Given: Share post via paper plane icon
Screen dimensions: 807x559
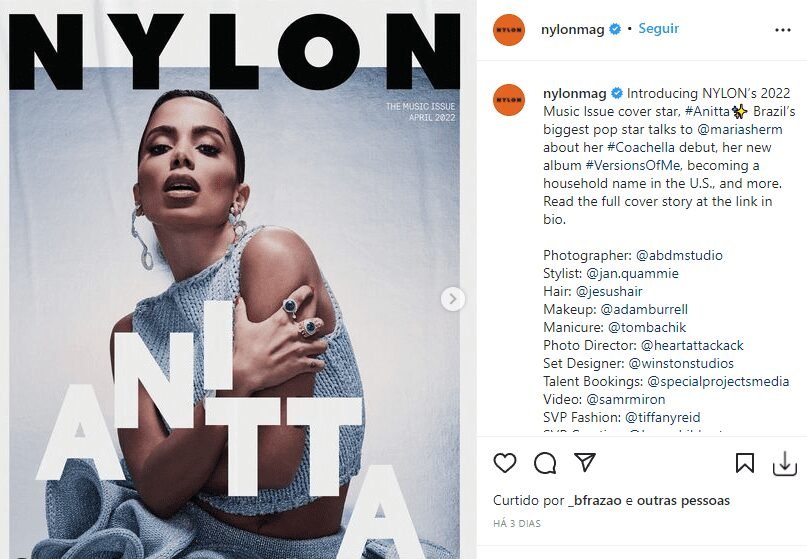Looking at the screenshot, I should point(585,462).
